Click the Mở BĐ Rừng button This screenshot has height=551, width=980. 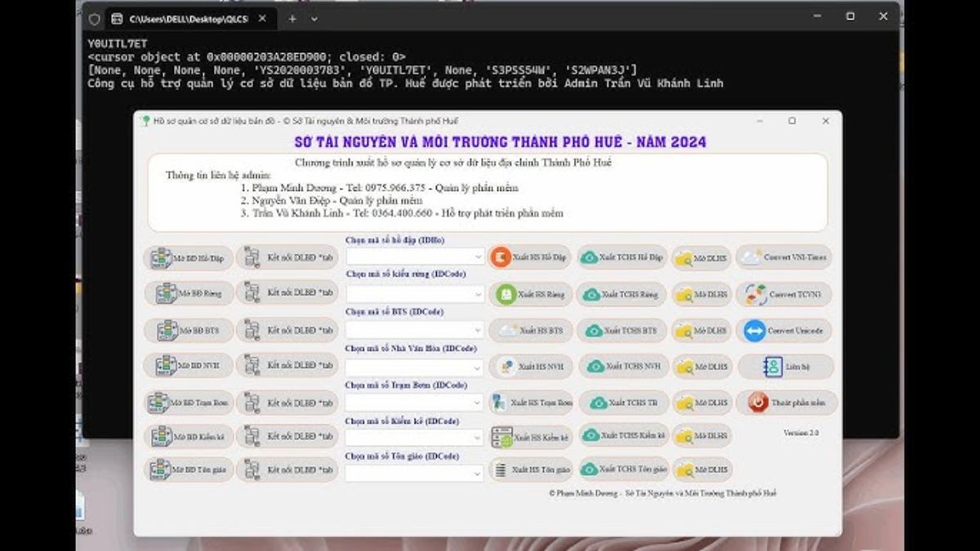pyautogui.click(x=188, y=293)
